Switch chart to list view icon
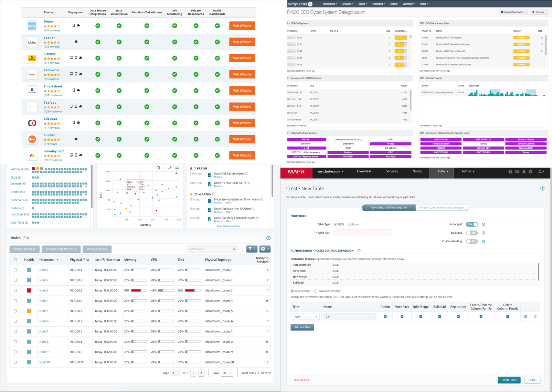Screen dimensions: 552x392 [x=177, y=168]
